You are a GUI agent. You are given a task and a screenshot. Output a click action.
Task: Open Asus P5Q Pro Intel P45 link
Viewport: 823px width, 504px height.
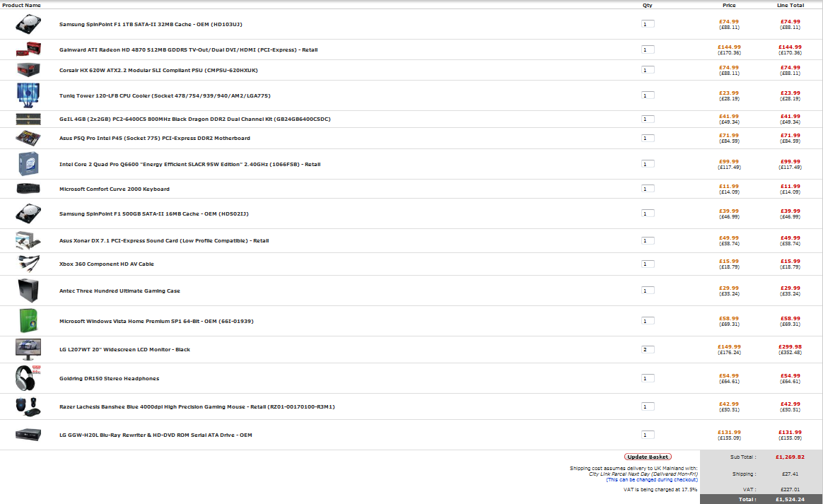point(155,139)
